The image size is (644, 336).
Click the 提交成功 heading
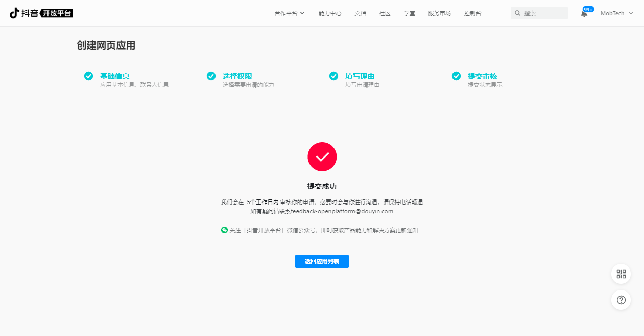(322, 186)
